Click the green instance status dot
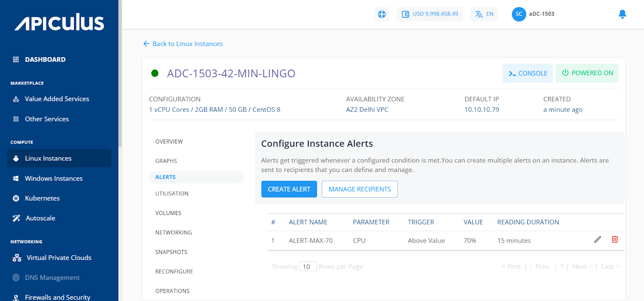The image size is (644, 301). (155, 73)
